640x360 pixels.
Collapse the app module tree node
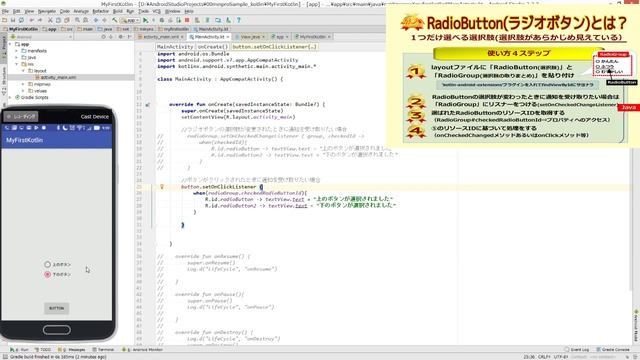[x=11, y=44]
